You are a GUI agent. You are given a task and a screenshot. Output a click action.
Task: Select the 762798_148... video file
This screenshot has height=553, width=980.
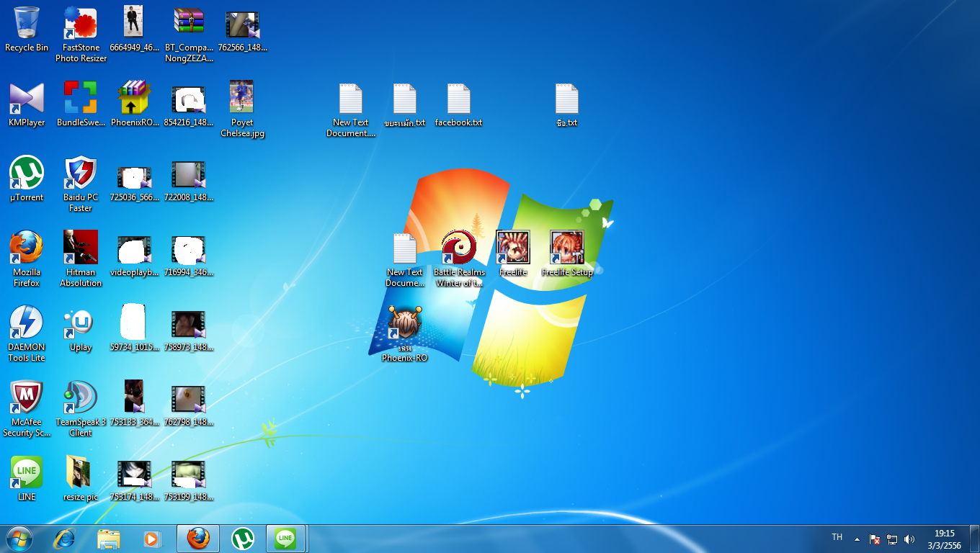coord(189,404)
